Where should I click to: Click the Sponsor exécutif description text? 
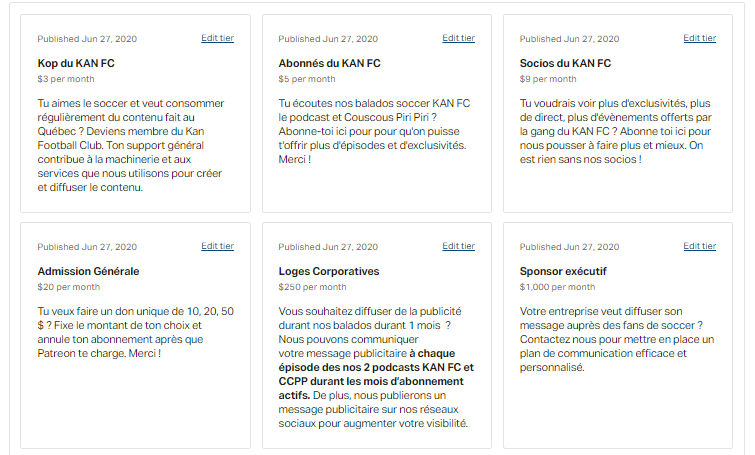point(617,339)
